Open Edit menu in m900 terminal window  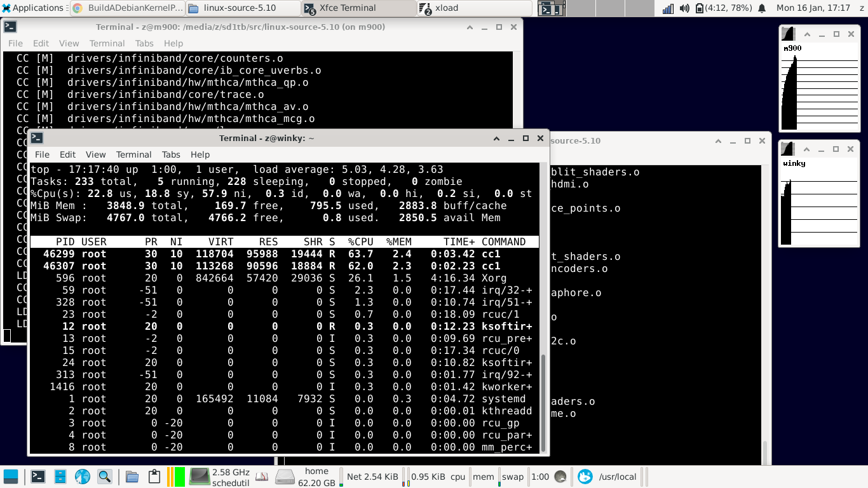(41, 43)
